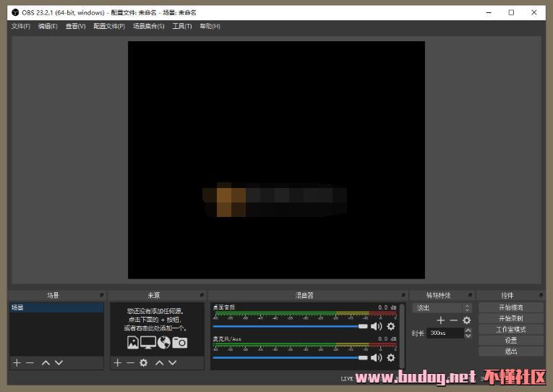Open the Tools menu (工具)
This screenshot has width=553, height=392.
(x=181, y=26)
